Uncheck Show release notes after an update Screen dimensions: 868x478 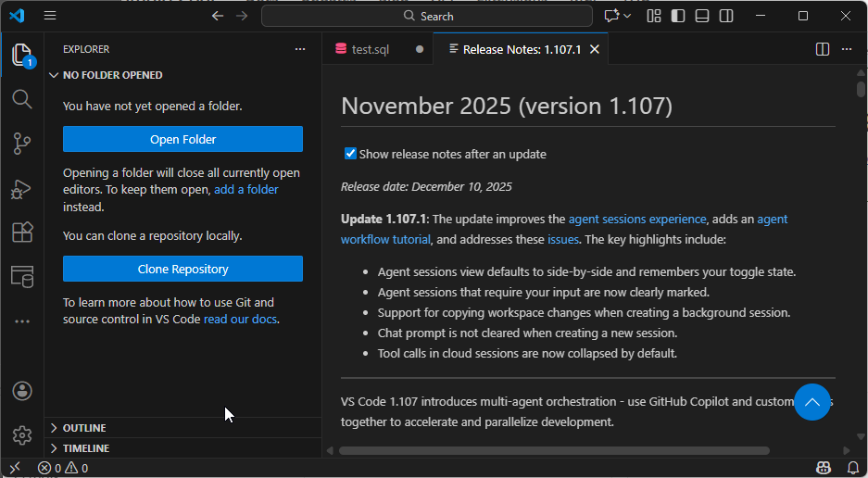coord(350,154)
